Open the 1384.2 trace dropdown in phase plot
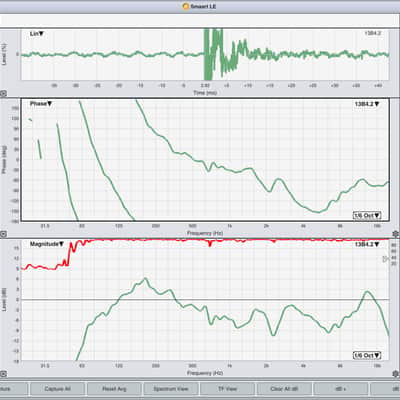Image resolution: width=400 pixels, height=400 pixels. point(367,104)
